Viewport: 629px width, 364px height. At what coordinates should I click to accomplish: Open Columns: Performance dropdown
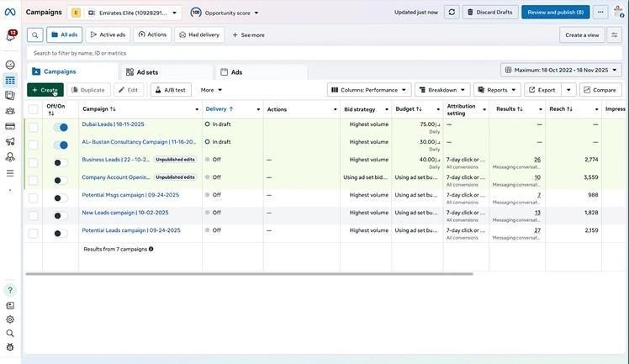tap(369, 90)
